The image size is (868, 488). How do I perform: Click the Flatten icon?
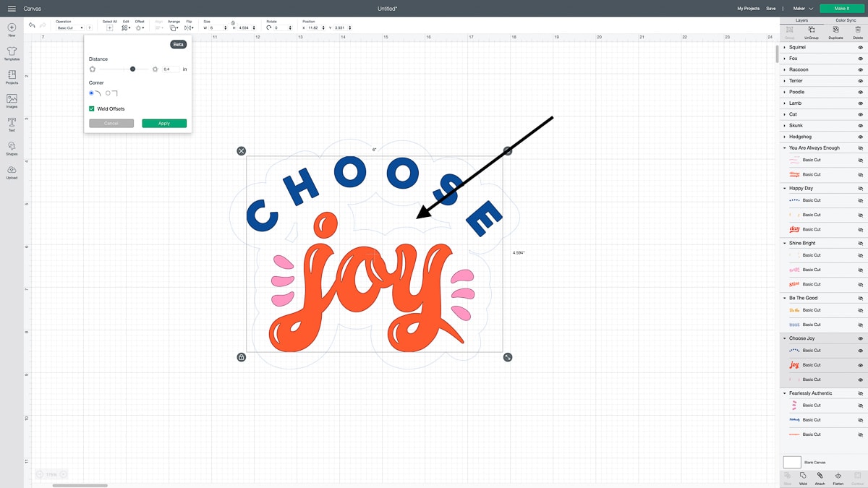(x=838, y=477)
